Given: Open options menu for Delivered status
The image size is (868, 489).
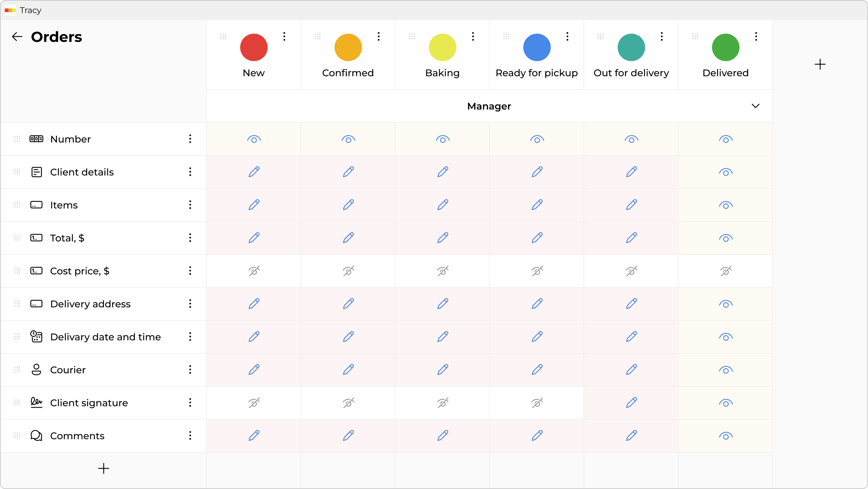Looking at the screenshot, I should tap(756, 36).
